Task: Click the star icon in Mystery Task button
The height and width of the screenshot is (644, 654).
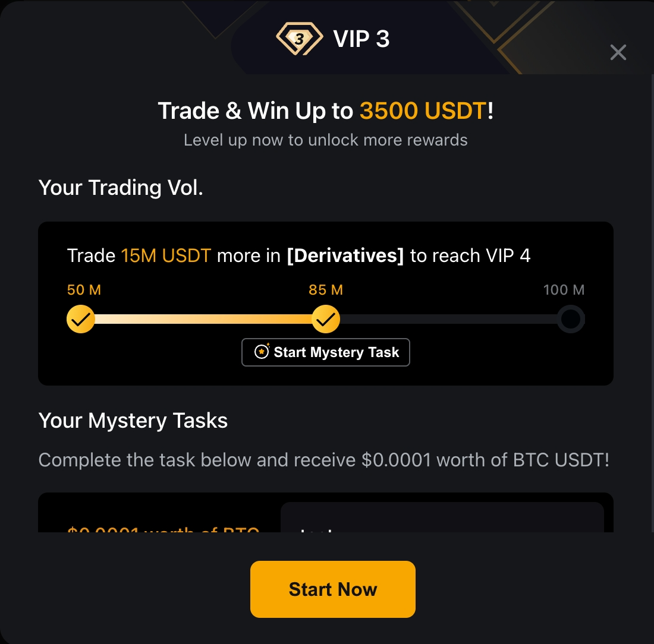Action: click(262, 351)
